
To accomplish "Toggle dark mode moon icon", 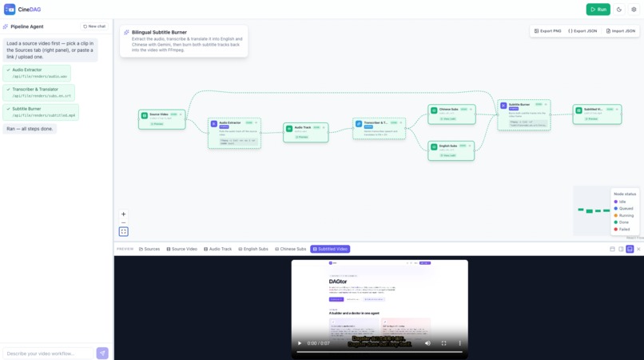I will click(x=619, y=9).
